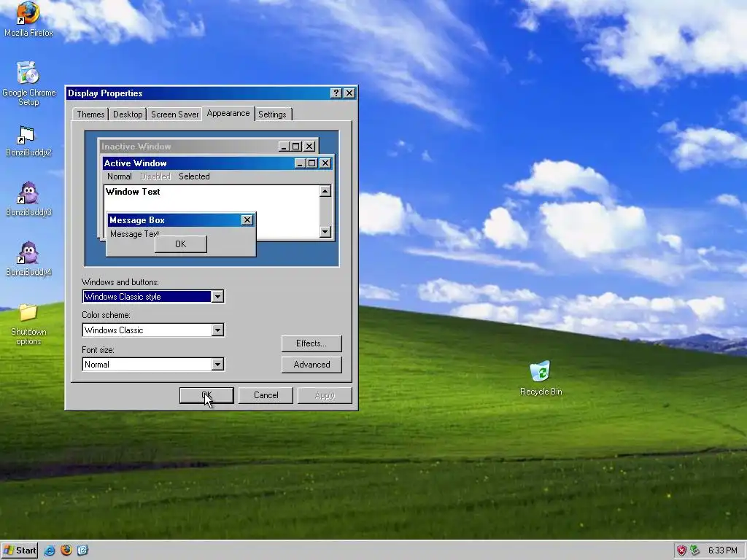Click the Advanced button
This screenshot has height=560, width=747.
coord(311,365)
